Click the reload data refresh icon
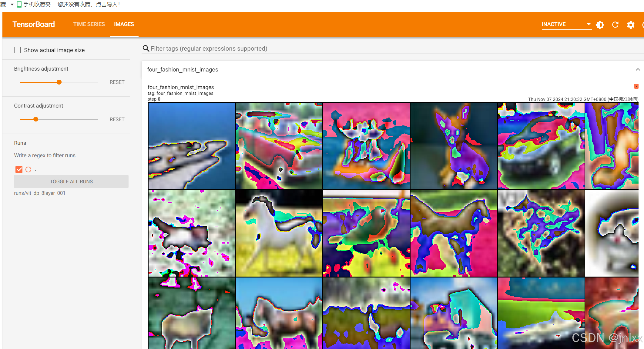 click(x=615, y=25)
